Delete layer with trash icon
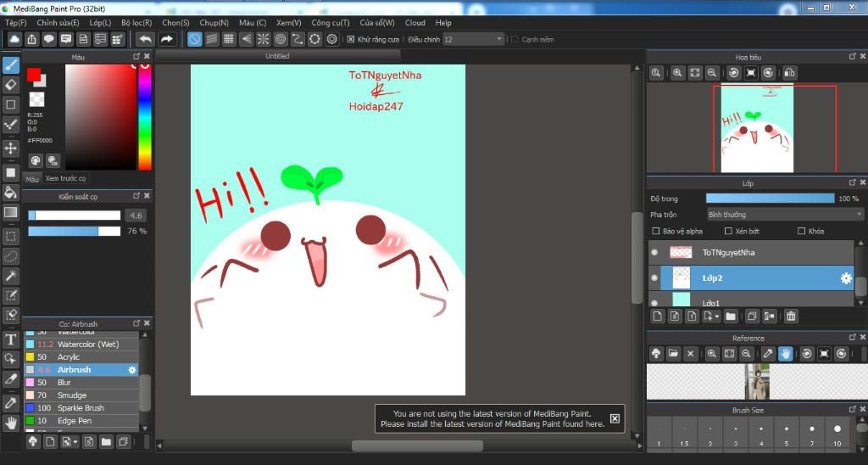This screenshot has height=465, width=868. 791,317
